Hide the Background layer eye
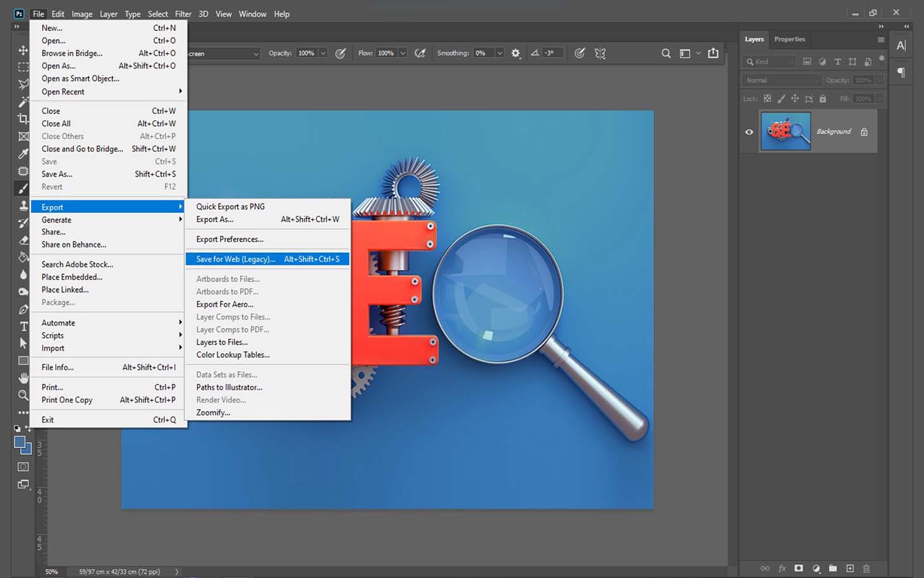 [x=750, y=132]
